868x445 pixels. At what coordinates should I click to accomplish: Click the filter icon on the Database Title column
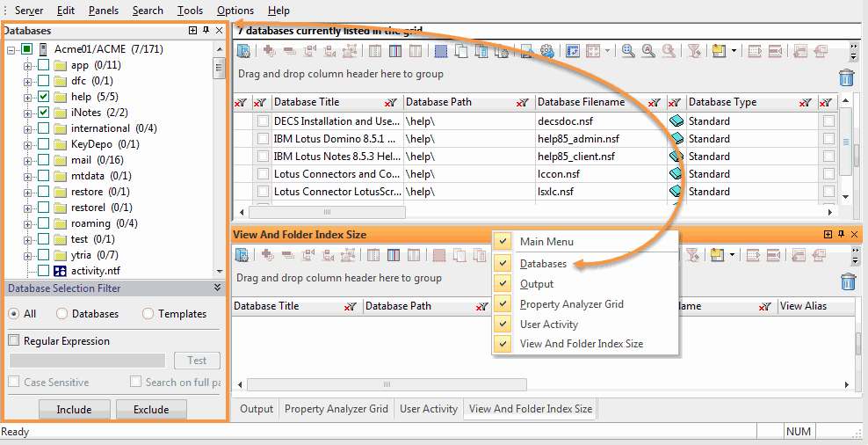click(391, 103)
